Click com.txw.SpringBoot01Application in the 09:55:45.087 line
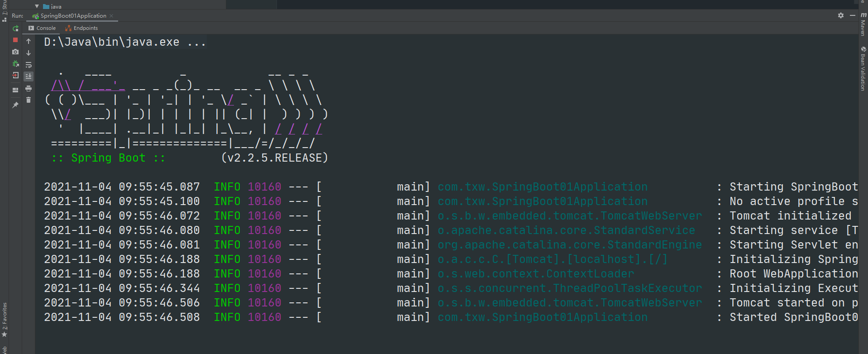Viewport: 868px width, 354px height. click(x=543, y=187)
